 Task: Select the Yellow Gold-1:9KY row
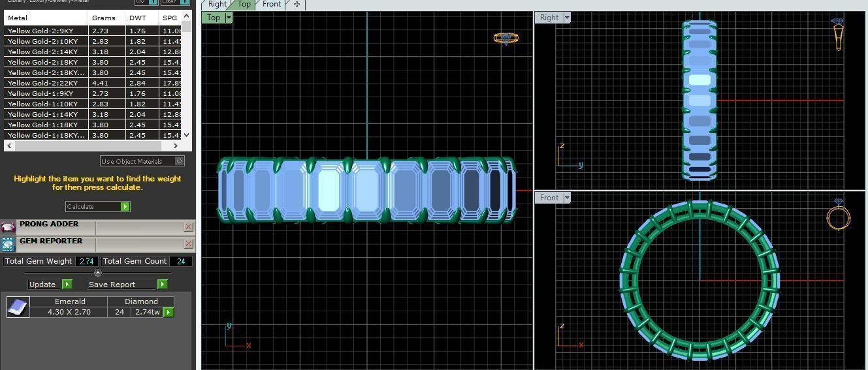click(x=93, y=93)
